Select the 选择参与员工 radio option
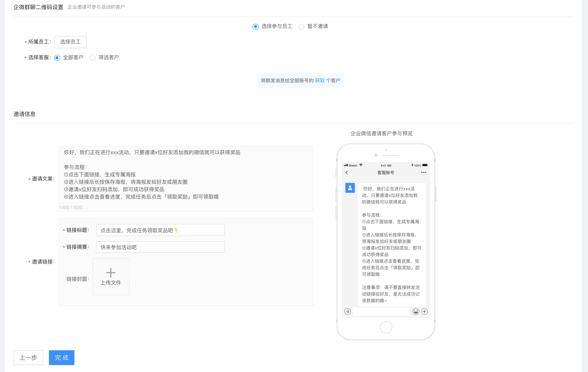 (255, 26)
